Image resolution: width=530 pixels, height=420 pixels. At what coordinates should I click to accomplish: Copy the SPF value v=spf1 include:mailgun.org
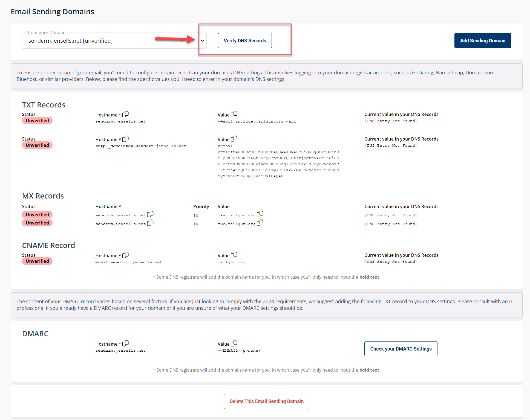coord(234,114)
